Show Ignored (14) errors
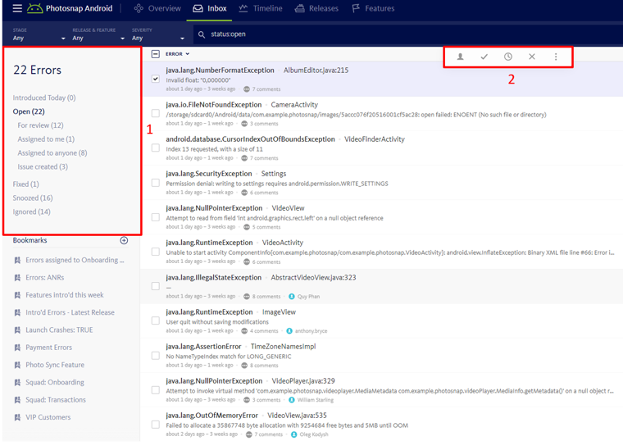This screenshot has height=442, width=624. point(31,212)
